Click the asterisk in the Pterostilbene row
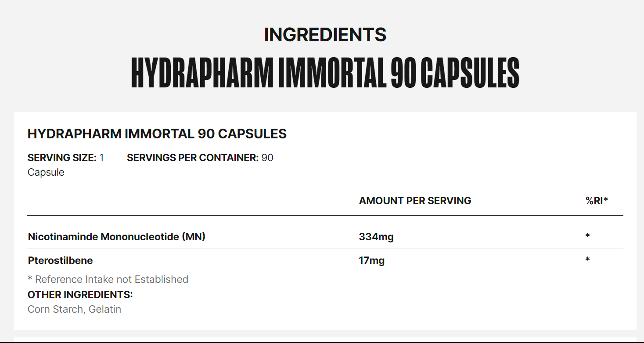 click(x=587, y=260)
